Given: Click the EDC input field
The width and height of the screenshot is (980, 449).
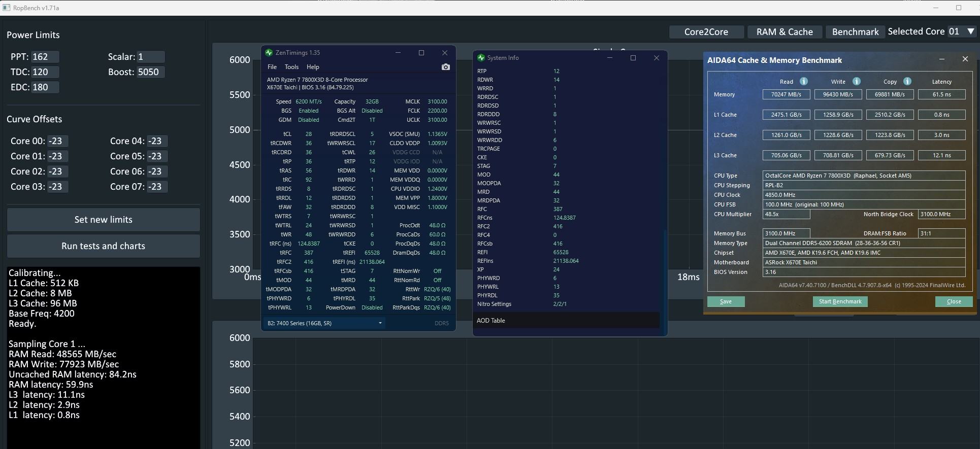Looking at the screenshot, I should 45,87.
